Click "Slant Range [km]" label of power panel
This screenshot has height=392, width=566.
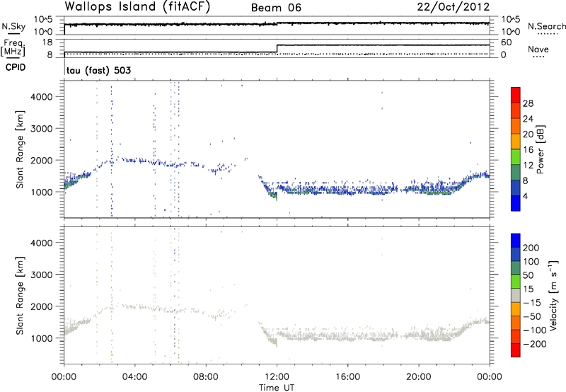tap(20, 149)
